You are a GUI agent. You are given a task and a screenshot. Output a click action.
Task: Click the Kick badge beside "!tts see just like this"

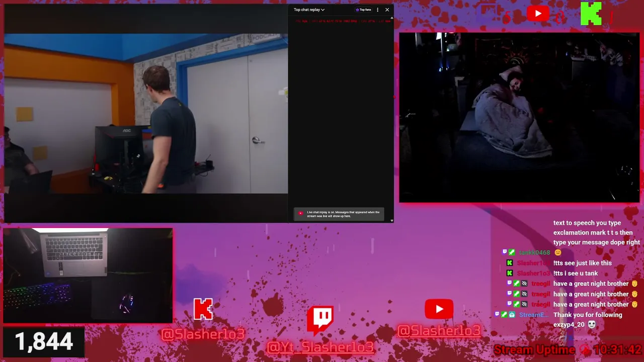pyautogui.click(x=510, y=263)
